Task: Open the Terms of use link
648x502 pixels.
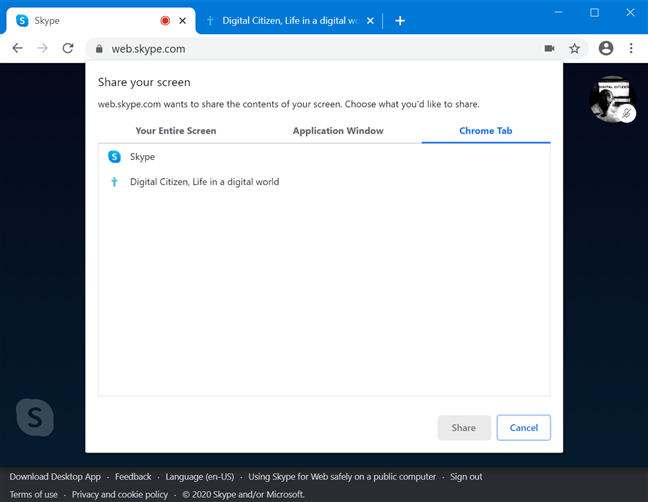Action: pos(33,495)
